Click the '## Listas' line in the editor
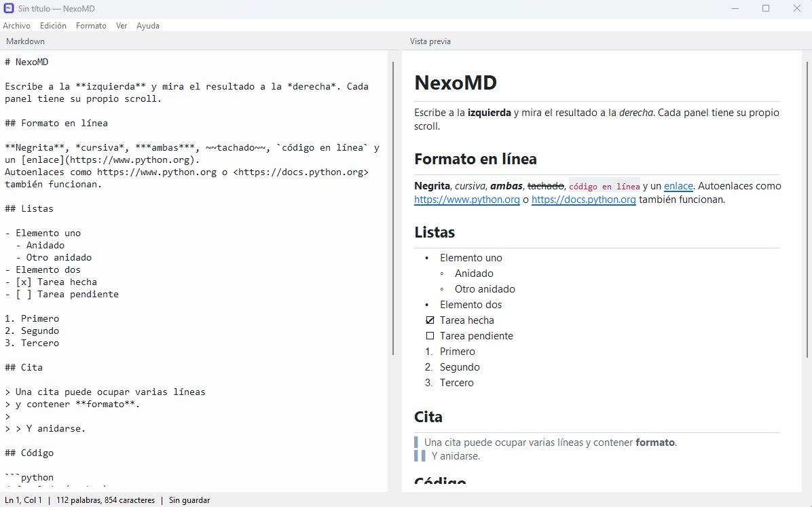The height and width of the screenshot is (507, 812). [29, 208]
